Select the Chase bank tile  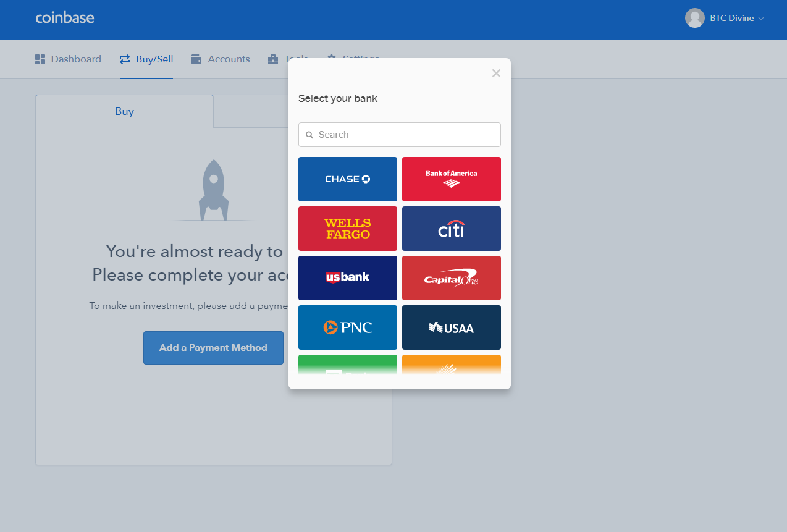click(x=348, y=179)
